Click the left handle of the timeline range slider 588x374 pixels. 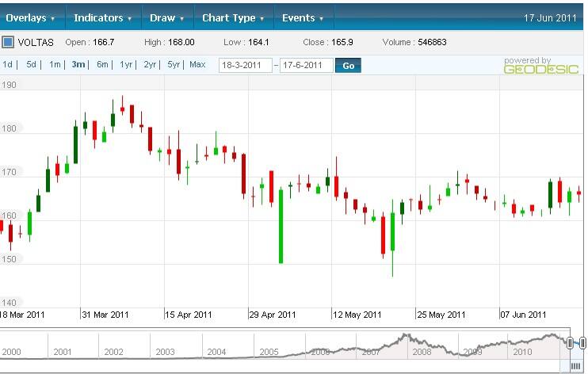click(570, 342)
